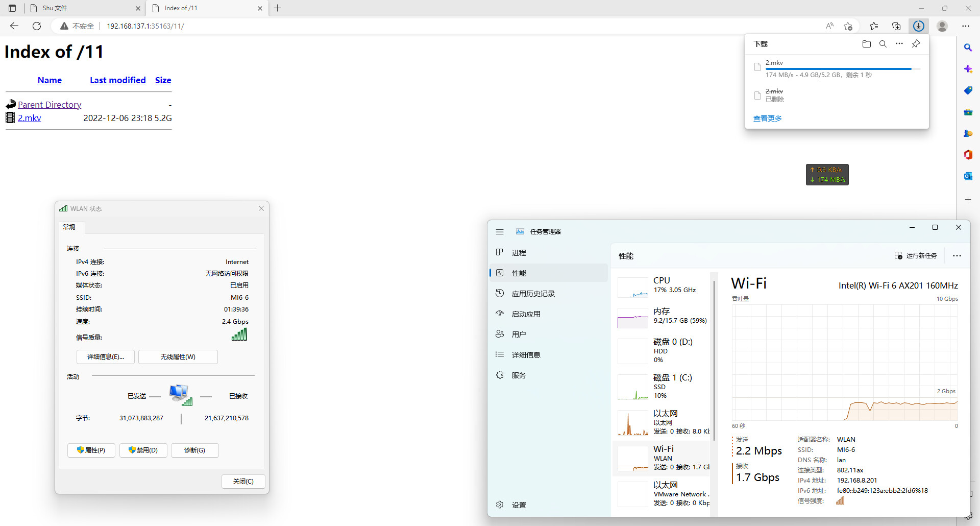Open 进程 in Task Manager sidebar

coord(549,253)
